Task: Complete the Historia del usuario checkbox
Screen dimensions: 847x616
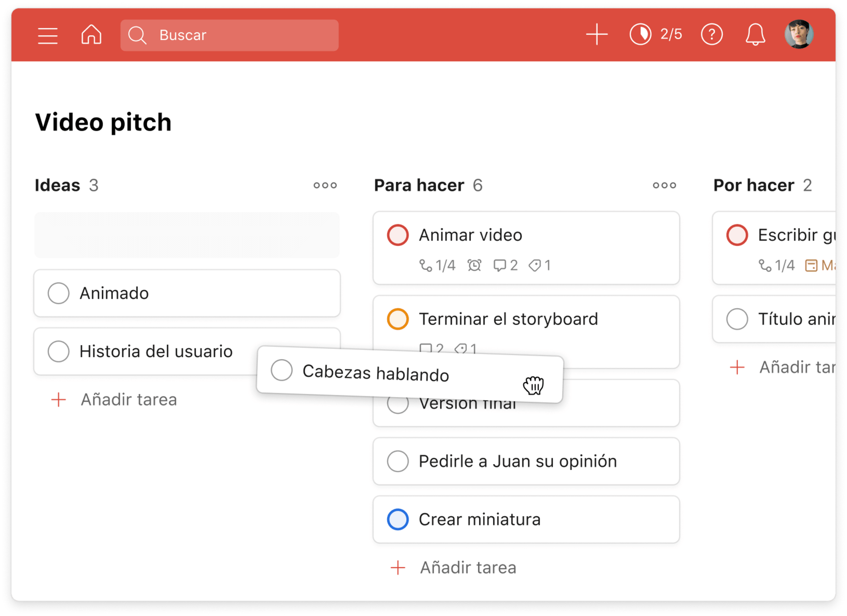Action: [59, 352]
